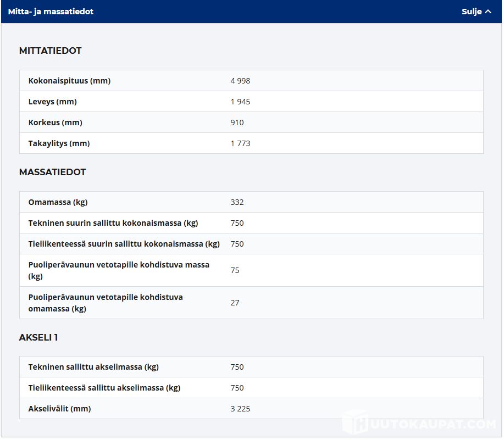Click the Takaylitys (mm) row label
The height and width of the screenshot is (440, 504).
click(x=59, y=143)
